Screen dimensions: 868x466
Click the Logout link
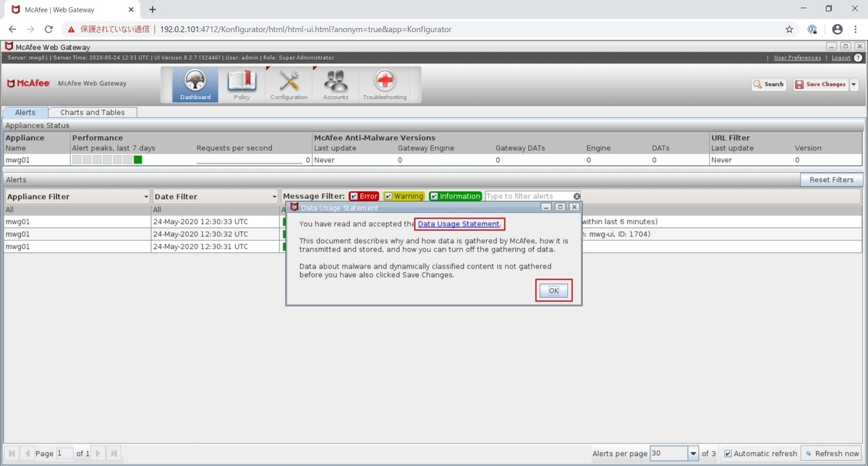tap(841, 57)
